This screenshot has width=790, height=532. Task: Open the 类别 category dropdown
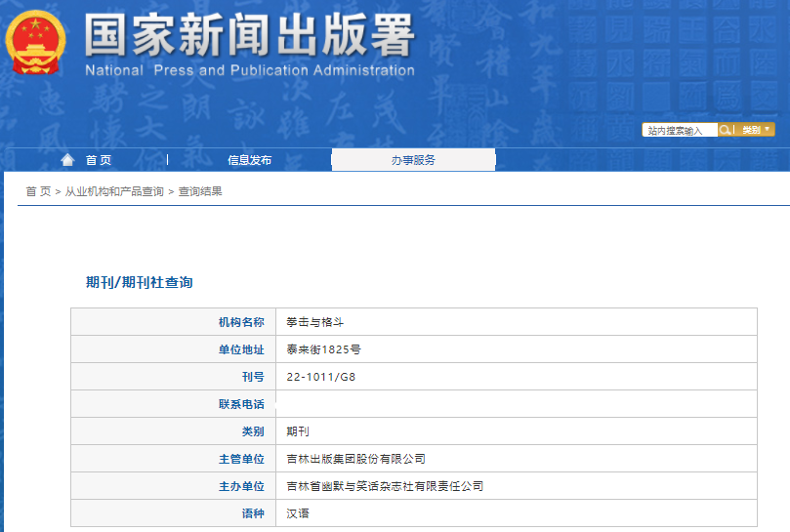pos(756,130)
